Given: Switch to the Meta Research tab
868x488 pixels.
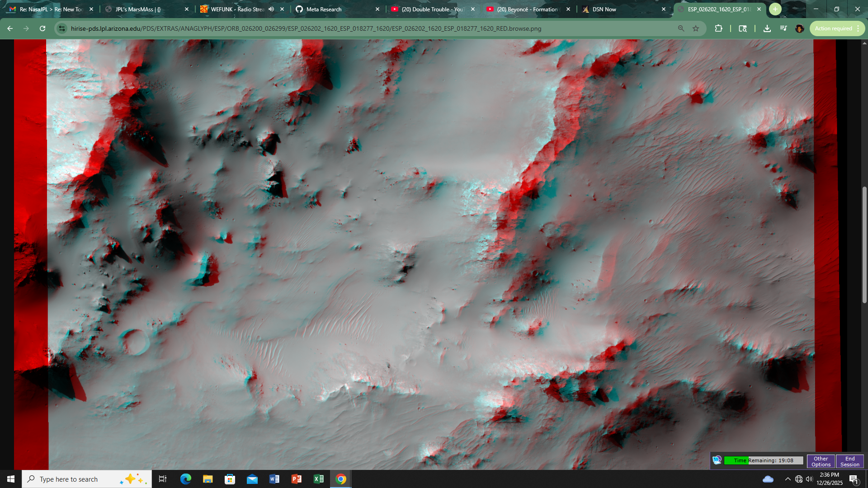Looking at the screenshot, I should (324, 9).
